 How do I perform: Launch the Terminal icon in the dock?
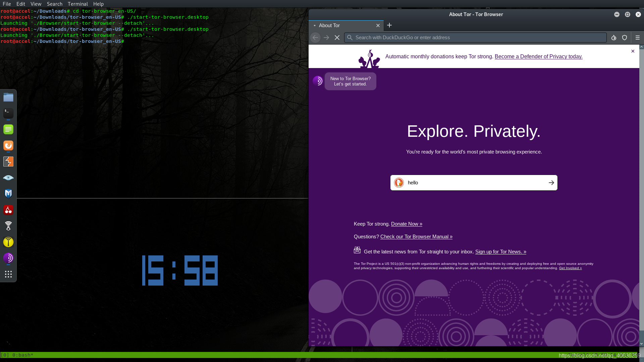click(x=8, y=113)
